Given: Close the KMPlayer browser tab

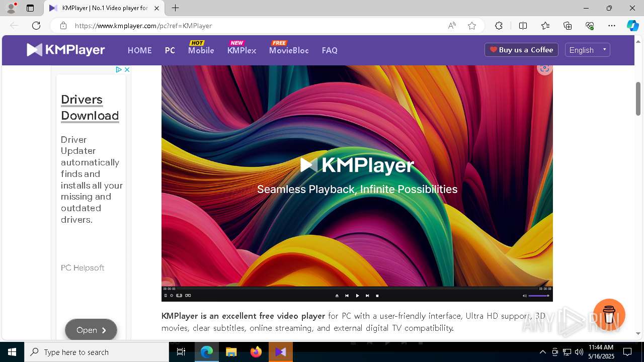Looking at the screenshot, I should click(157, 8).
